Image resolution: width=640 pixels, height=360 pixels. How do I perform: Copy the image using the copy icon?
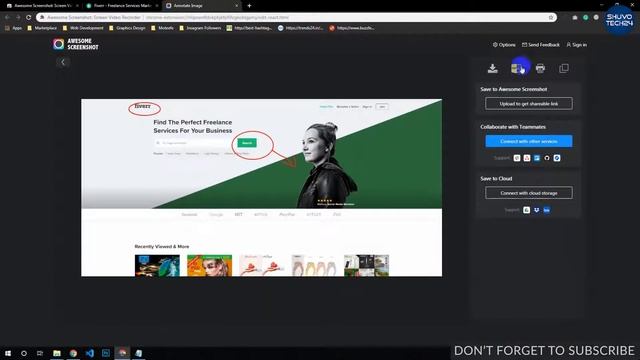(x=564, y=69)
